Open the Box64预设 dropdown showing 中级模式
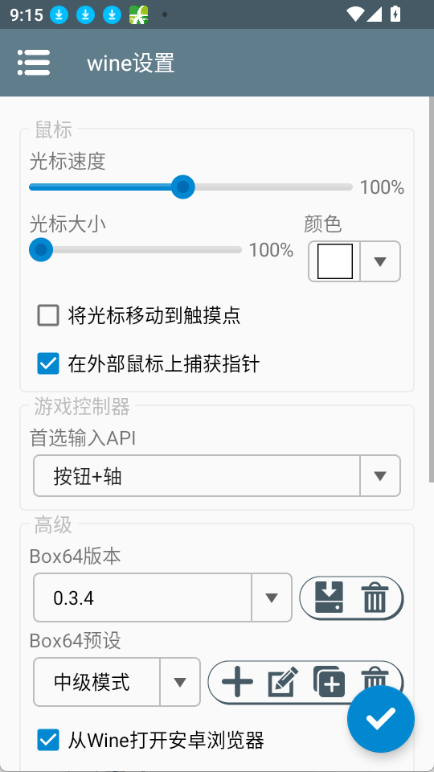The image size is (434, 772). [x=117, y=682]
